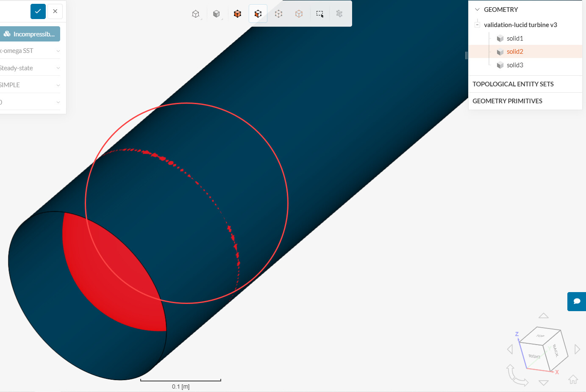Click the cube icon beside solid1

[500, 39]
